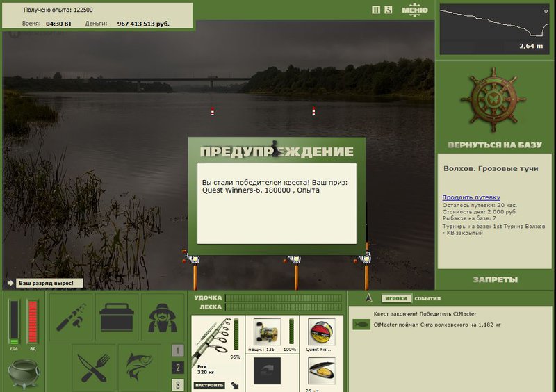Click the depth profile chart showing 2,64 m

[x=494, y=29]
